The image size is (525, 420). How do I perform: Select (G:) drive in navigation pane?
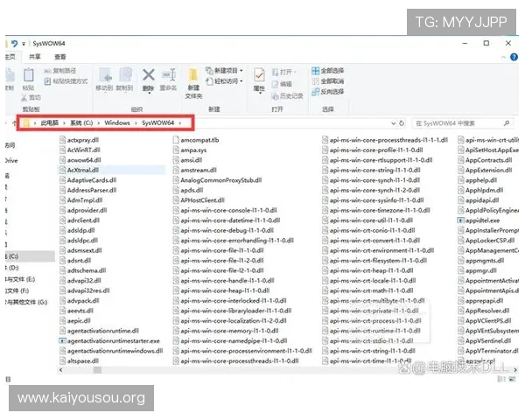pos(26,302)
